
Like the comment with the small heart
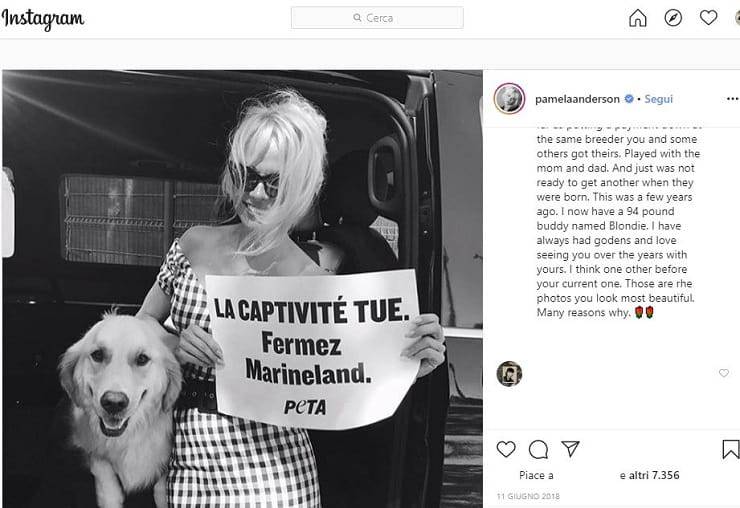(723, 373)
